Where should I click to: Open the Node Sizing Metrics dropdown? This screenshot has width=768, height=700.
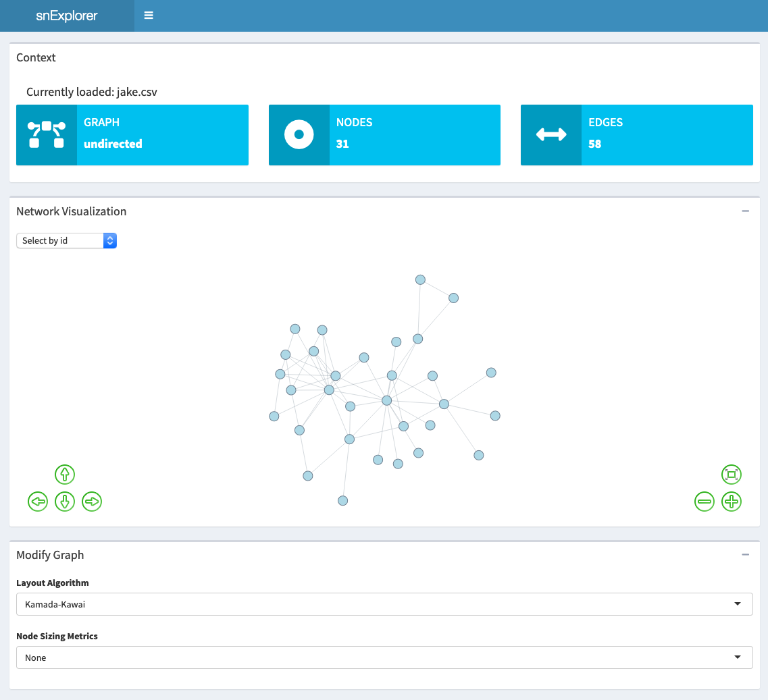[x=384, y=657]
